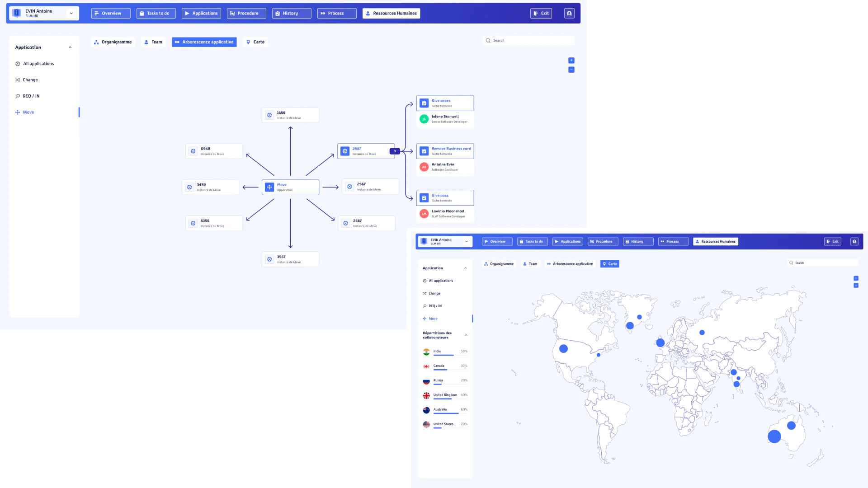Switch to the Organigramme tab

(113, 42)
